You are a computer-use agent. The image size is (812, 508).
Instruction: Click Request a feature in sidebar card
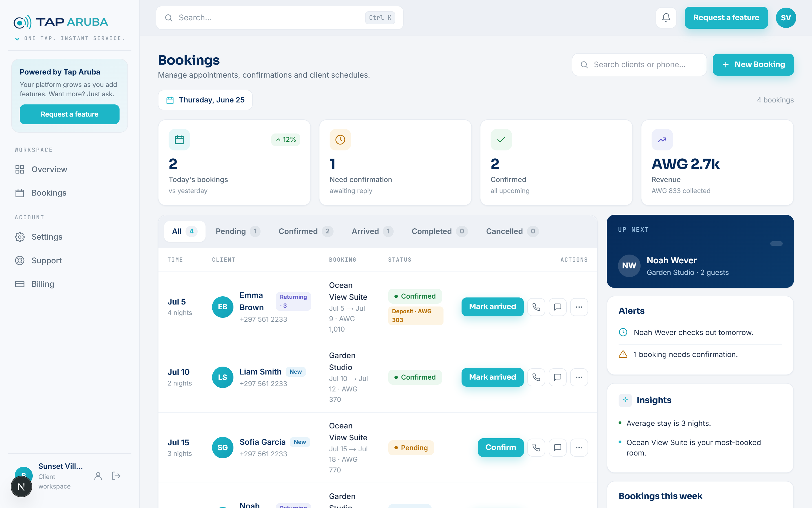point(69,114)
